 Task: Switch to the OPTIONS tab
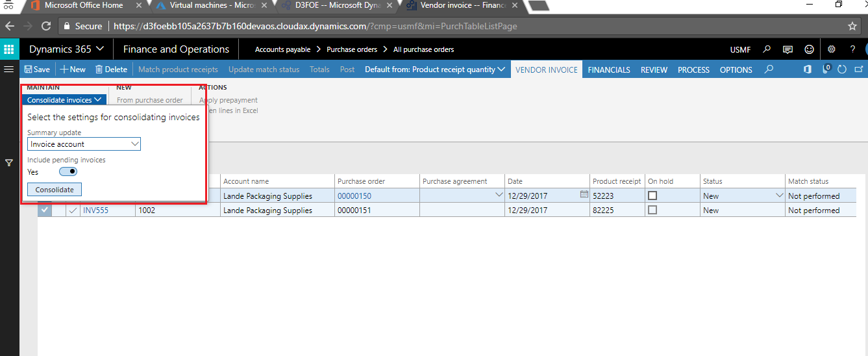coord(736,70)
